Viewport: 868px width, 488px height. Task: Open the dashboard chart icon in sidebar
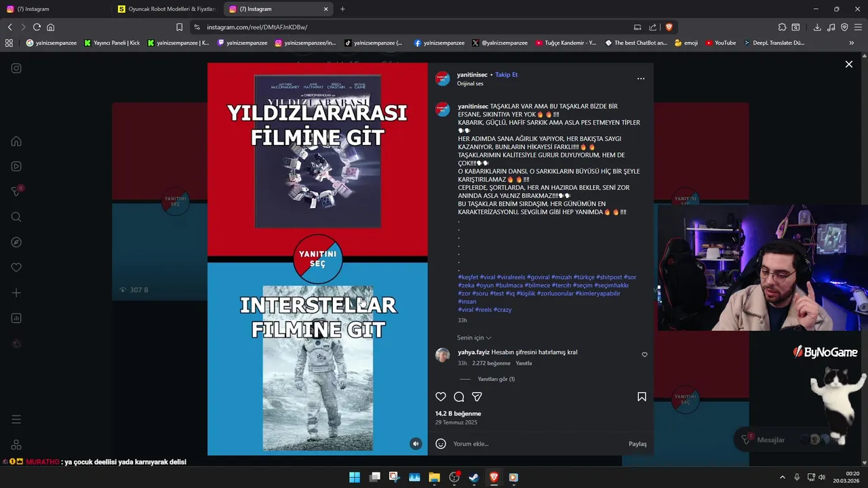(x=16, y=318)
